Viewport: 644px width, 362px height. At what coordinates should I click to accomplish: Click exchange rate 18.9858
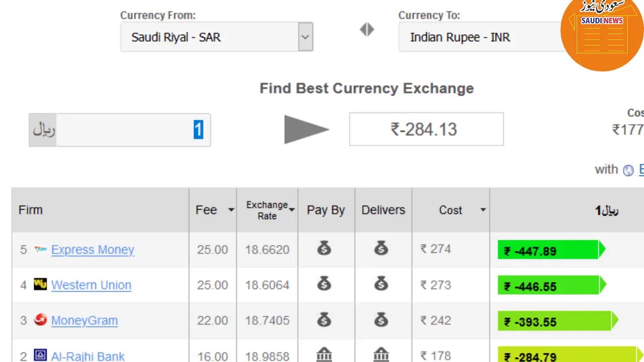pyautogui.click(x=267, y=356)
